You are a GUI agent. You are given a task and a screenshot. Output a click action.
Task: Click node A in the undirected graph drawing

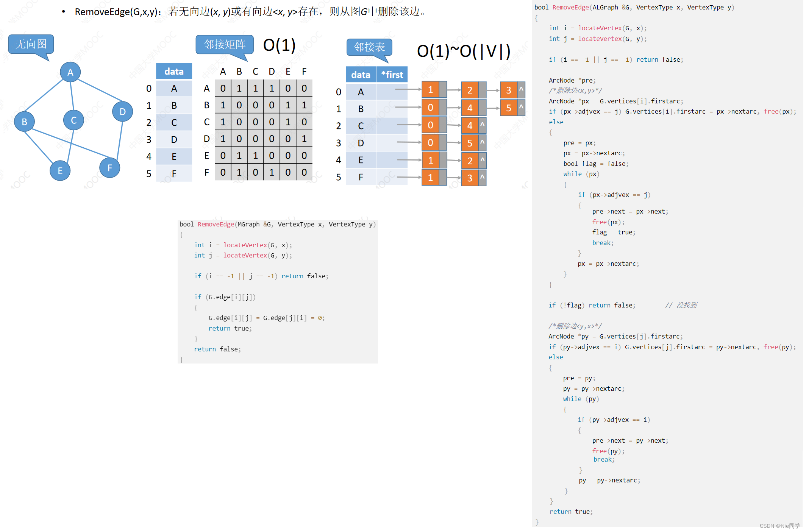pyautogui.click(x=70, y=72)
